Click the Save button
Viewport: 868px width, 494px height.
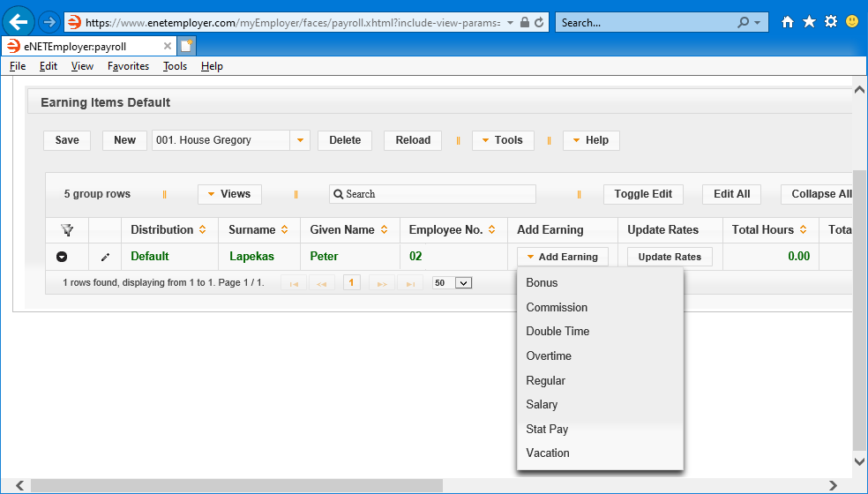pos(67,140)
